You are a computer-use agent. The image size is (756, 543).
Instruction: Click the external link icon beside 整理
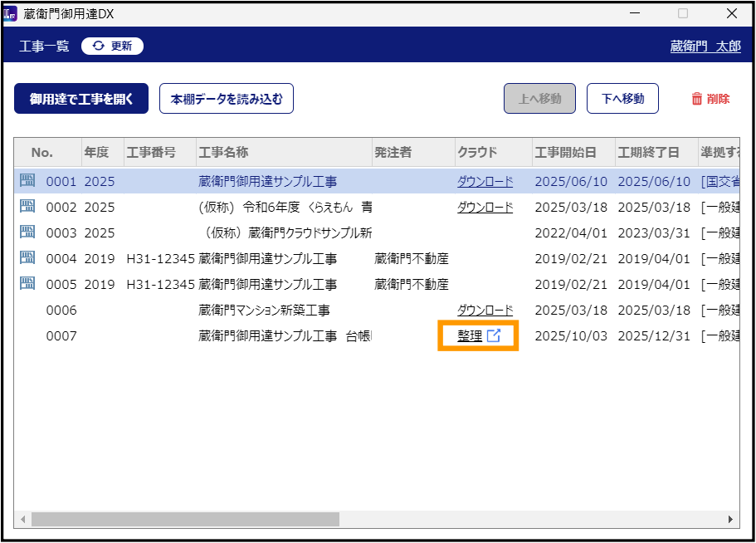pos(494,335)
